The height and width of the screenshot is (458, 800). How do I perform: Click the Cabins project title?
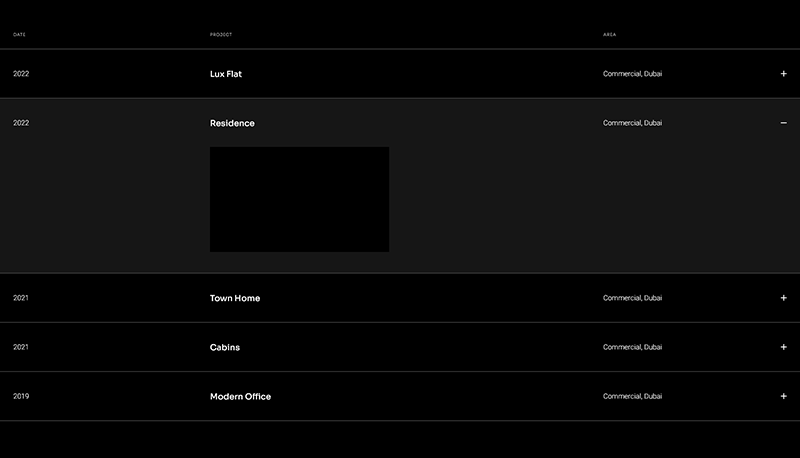pyautogui.click(x=225, y=347)
